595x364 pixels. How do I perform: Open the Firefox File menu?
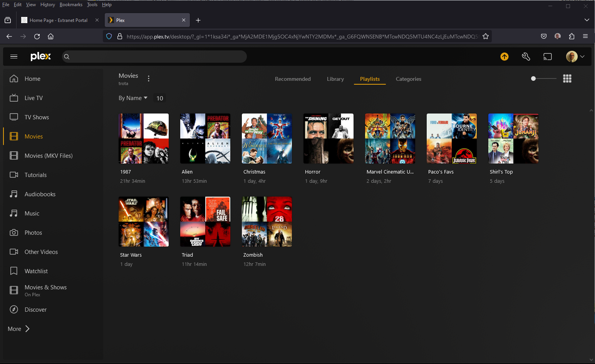[6, 5]
